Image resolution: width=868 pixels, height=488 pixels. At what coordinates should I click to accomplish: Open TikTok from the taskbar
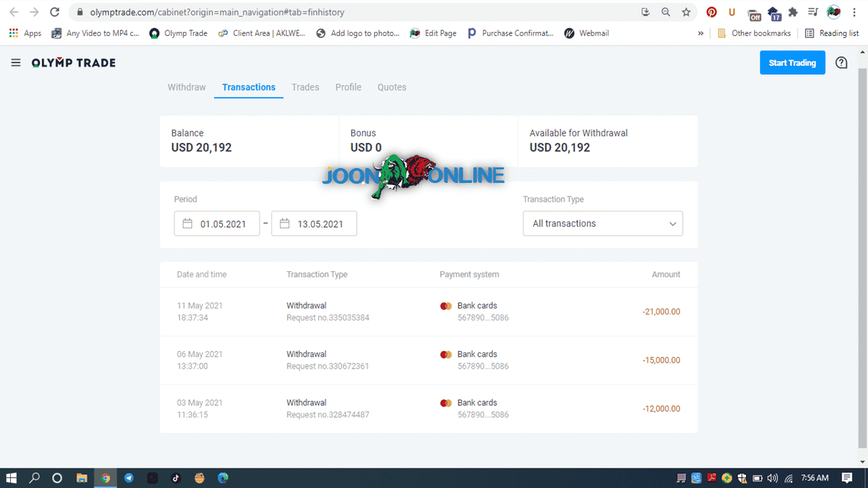click(176, 478)
